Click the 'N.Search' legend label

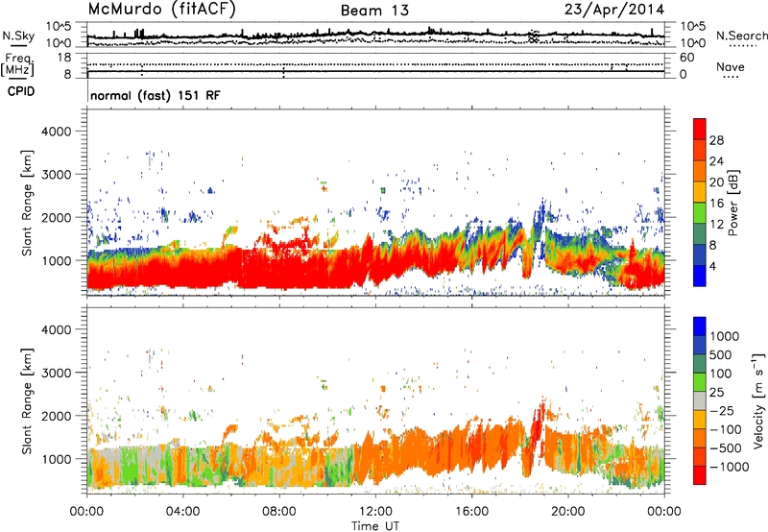[x=742, y=36]
